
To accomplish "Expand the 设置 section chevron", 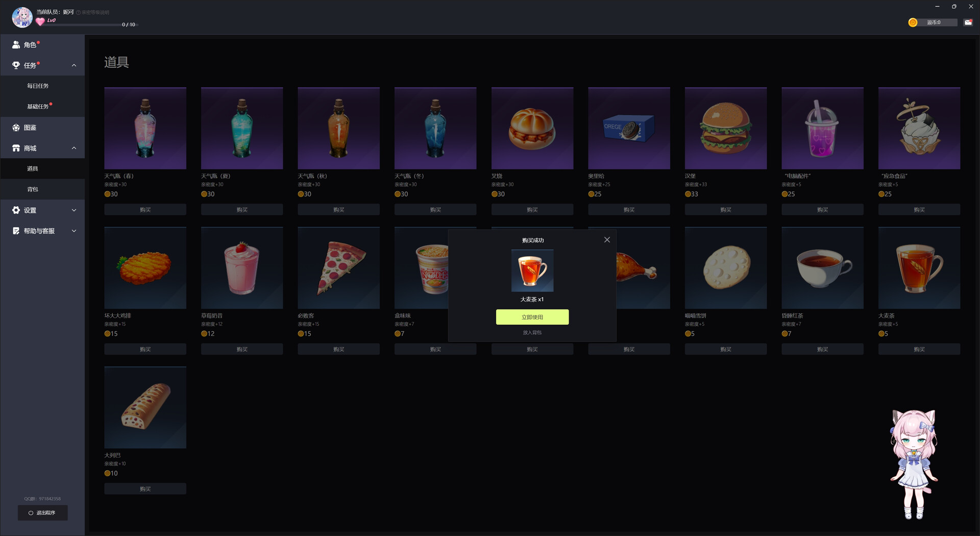I will 74,210.
